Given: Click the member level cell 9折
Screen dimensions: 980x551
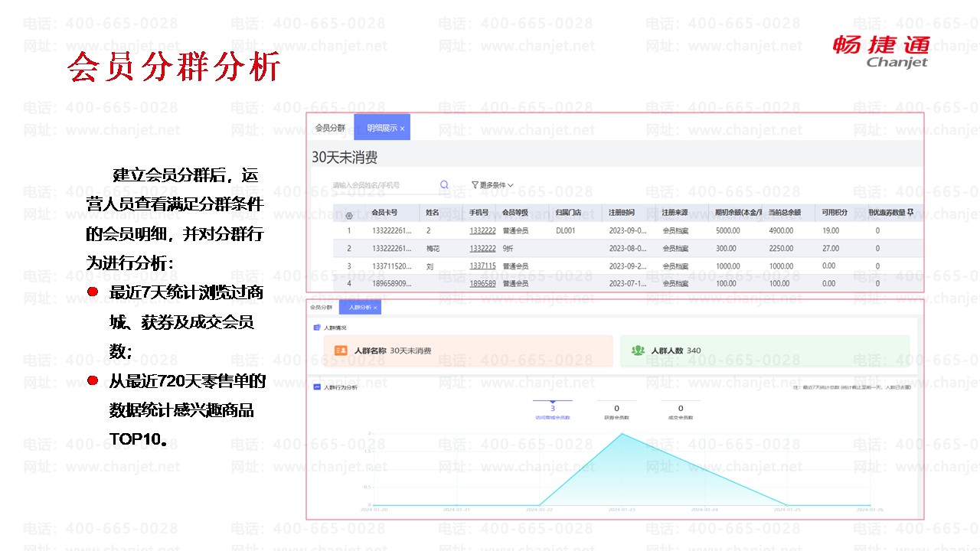Looking at the screenshot, I should pyautogui.click(x=508, y=248).
